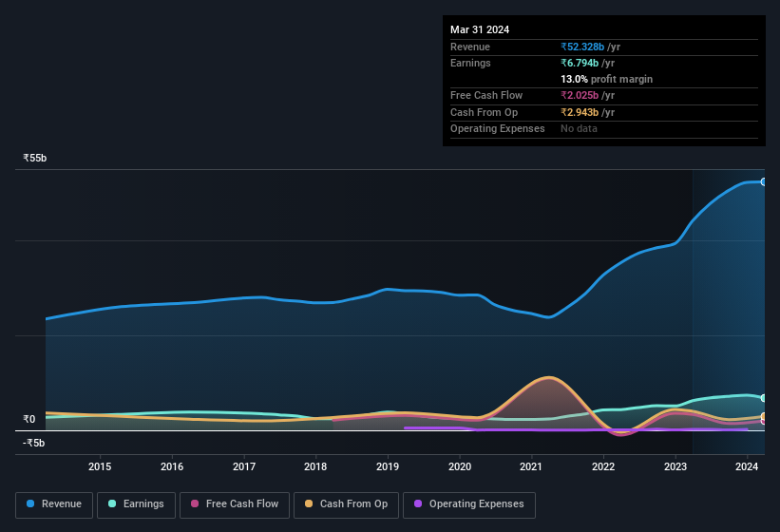This screenshot has width=780, height=532.
Task: Toggle the Revenue legend series
Action: (x=54, y=504)
